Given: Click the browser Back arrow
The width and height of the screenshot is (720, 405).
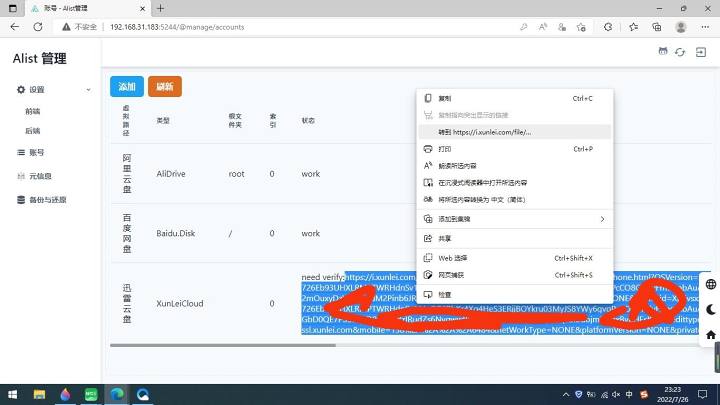Looking at the screenshot, I should [15, 27].
